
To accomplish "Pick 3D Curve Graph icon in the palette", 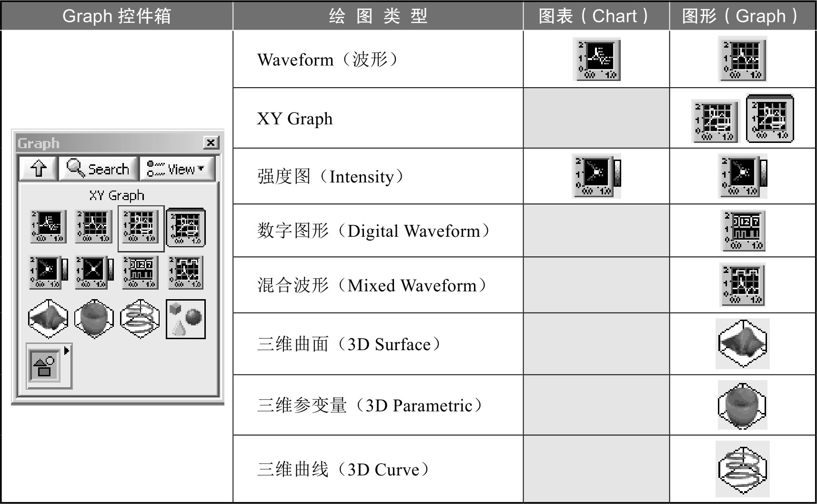I will pos(140,319).
